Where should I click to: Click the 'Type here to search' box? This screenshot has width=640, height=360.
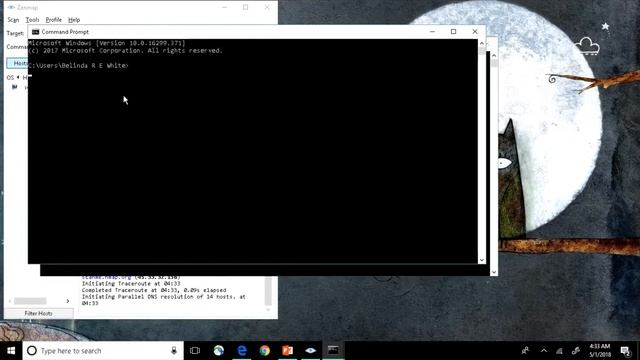click(x=103, y=351)
